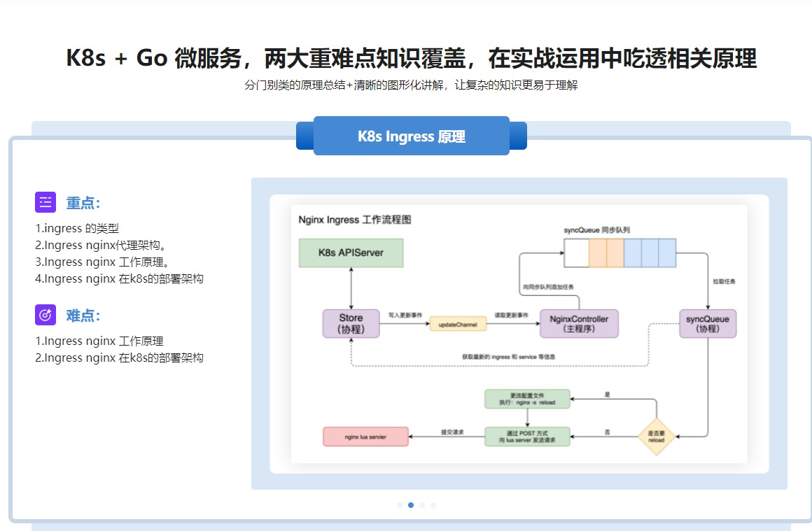This screenshot has height=531, width=812.
Task: Click the 是否要 reload decision diamond
Action: (656, 437)
